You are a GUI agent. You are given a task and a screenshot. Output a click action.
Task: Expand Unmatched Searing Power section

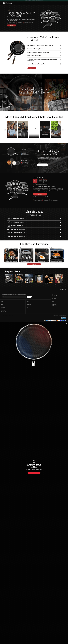tap(44, 49)
